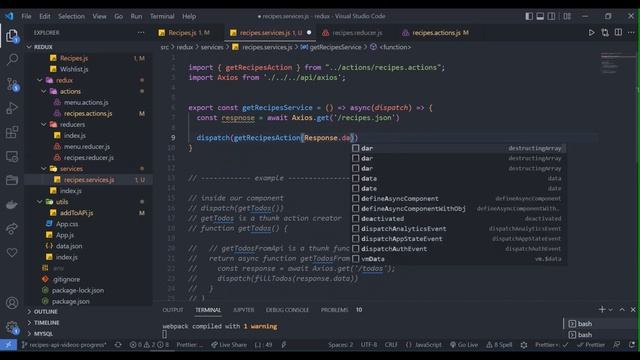Open the Run and Debug view
This screenshot has height=360, width=640.
coord(12,108)
